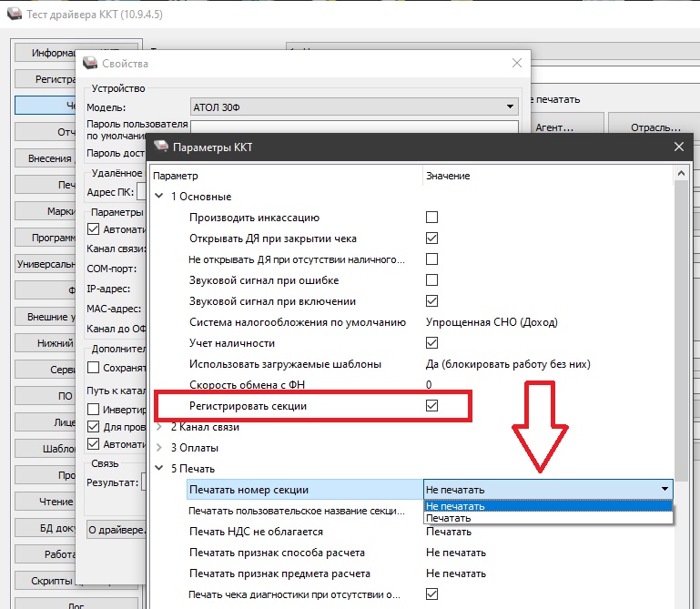Collapse the 1 Основные section
The image size is (700, 609).
[x=160, y=197]
